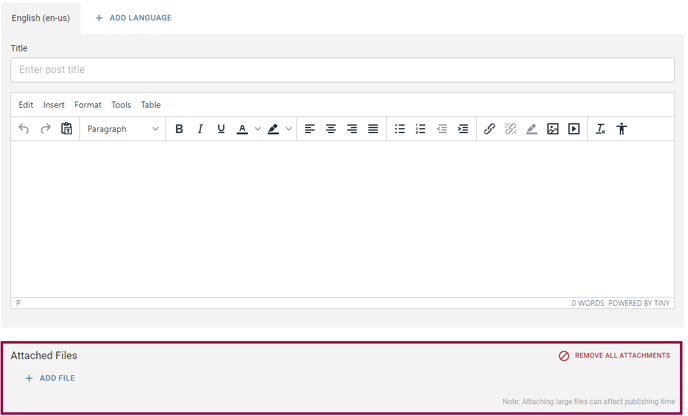Align text to the left
Image resolution: width=688 pixels, height=416 pixels.
(310, 129)
